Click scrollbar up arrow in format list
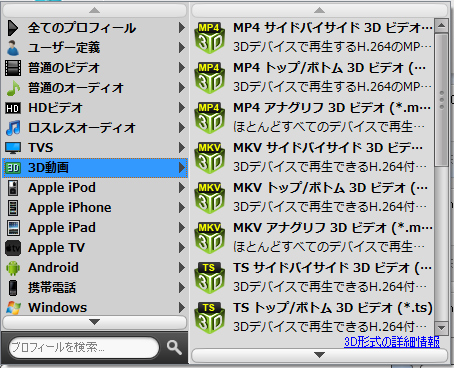 pyautogui.click(x=441, y=26)
